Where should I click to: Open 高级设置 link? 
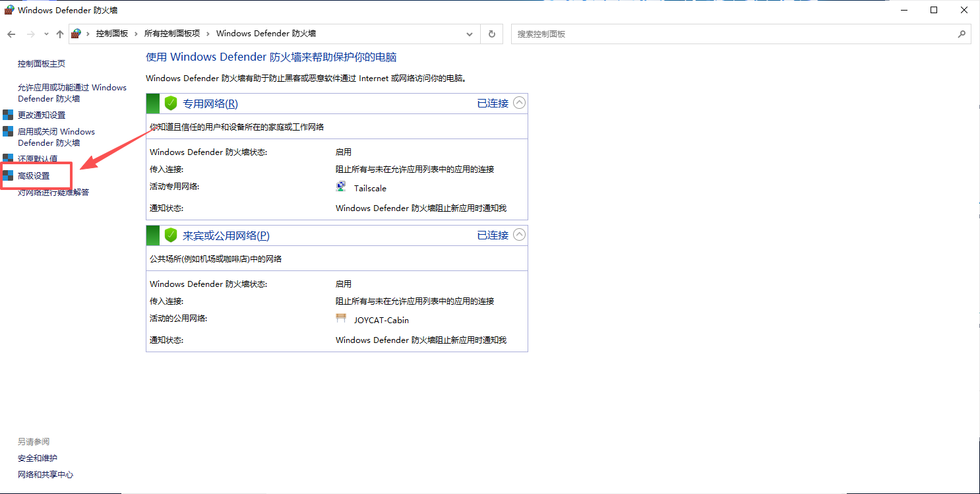coord(34,176)
